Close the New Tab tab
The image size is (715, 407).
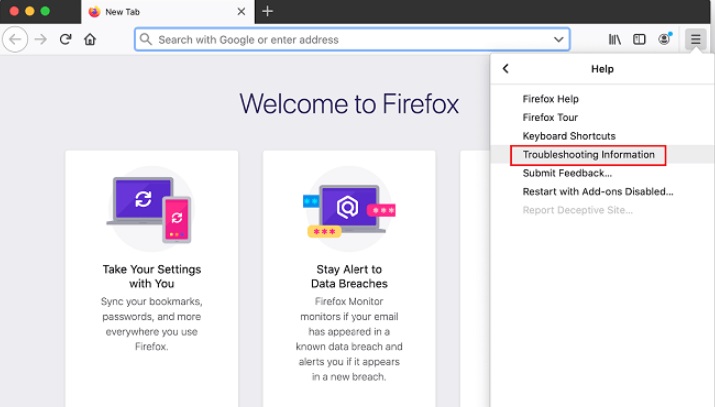click(241, 12)
